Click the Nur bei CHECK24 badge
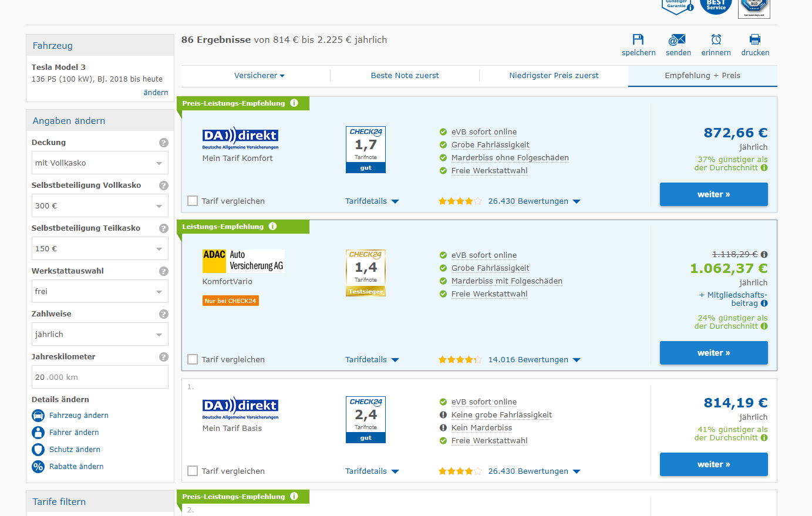Viewport: 812px width, 516px height. 231,301
